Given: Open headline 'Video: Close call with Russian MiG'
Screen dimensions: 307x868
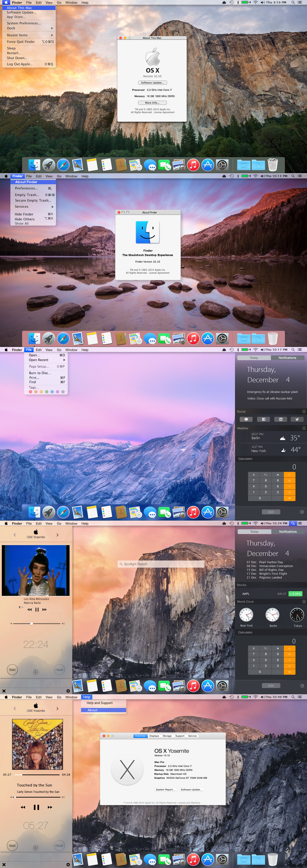Looking at the screenshot, I should pyautogui.click(x=270, y=398).
